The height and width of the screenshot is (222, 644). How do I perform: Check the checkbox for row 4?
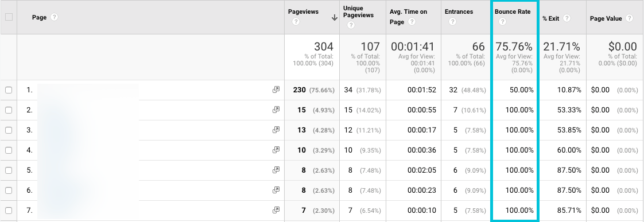(9, 150)
